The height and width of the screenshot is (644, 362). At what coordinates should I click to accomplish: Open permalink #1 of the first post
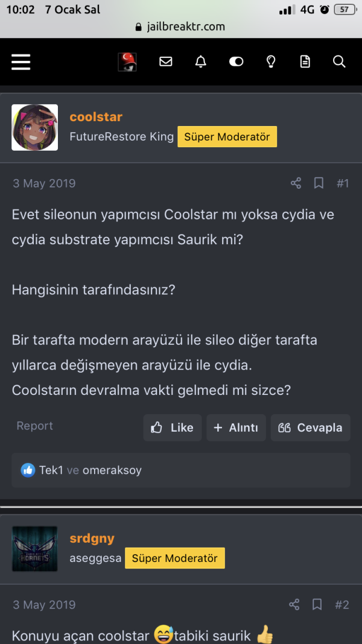(343, 183)
